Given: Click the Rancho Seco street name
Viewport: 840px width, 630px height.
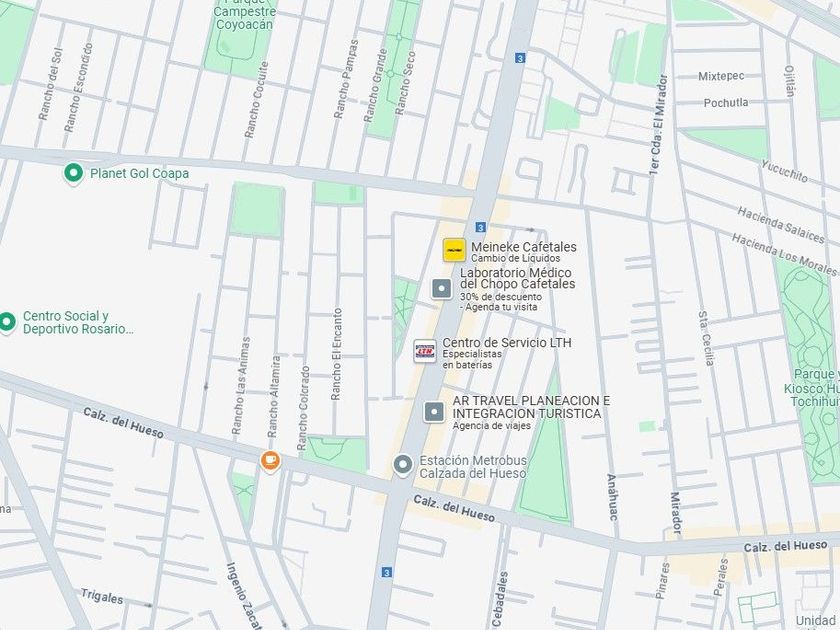Looking at the screenshot, I should pos(405,83).
